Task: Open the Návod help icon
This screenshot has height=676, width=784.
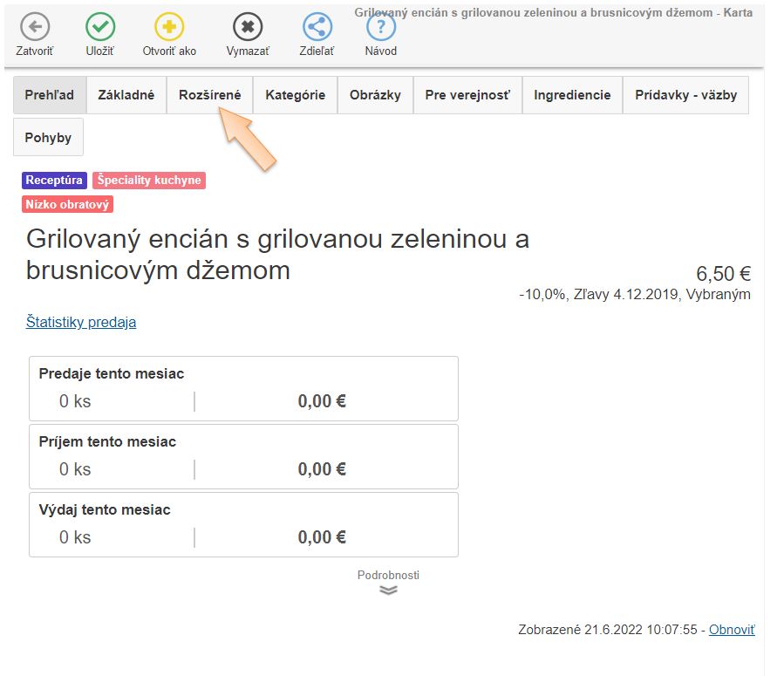Action: point(380,27)
